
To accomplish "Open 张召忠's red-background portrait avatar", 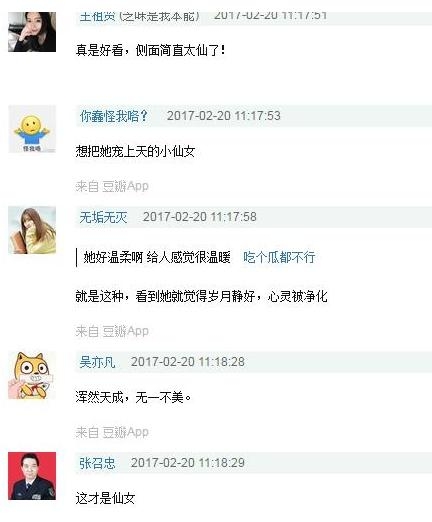I will pyautogui.click(x=32, y=476).
